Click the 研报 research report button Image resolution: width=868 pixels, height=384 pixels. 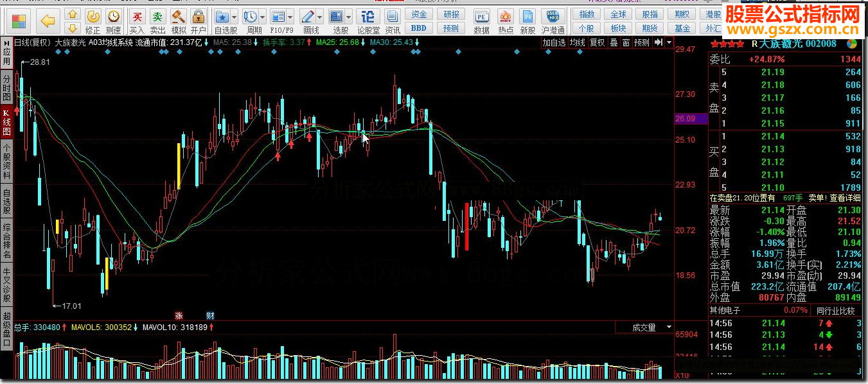451,14
